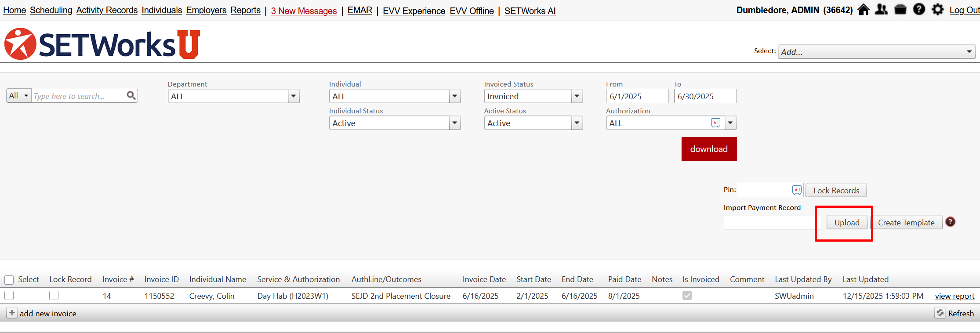Click the red help icon beside Create Template
The width and height of the screenshot is (980, 333).
(950, 222)
